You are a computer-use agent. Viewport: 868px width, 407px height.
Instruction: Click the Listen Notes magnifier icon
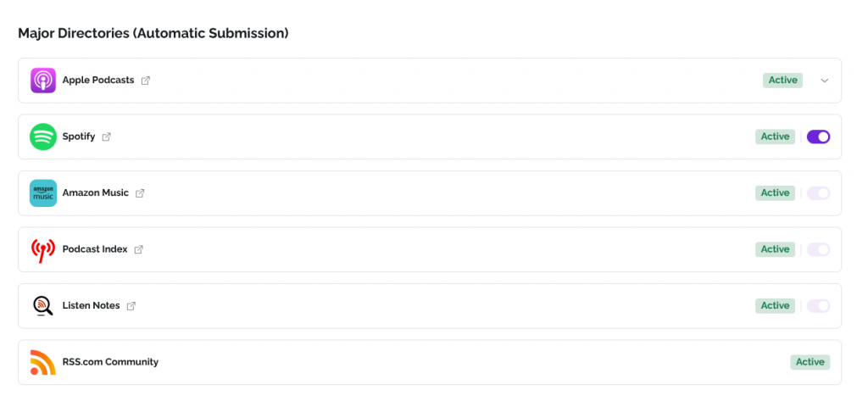point(43,306)
